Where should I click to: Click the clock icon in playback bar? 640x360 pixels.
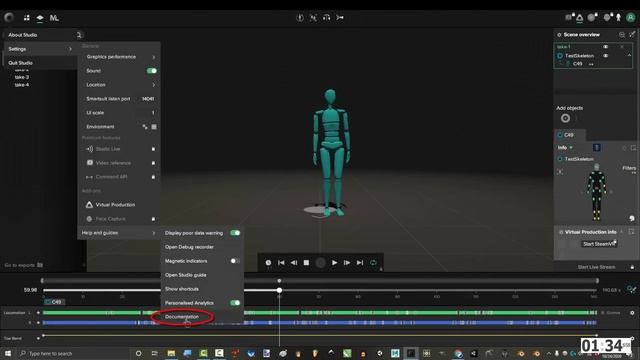point(268,263)
